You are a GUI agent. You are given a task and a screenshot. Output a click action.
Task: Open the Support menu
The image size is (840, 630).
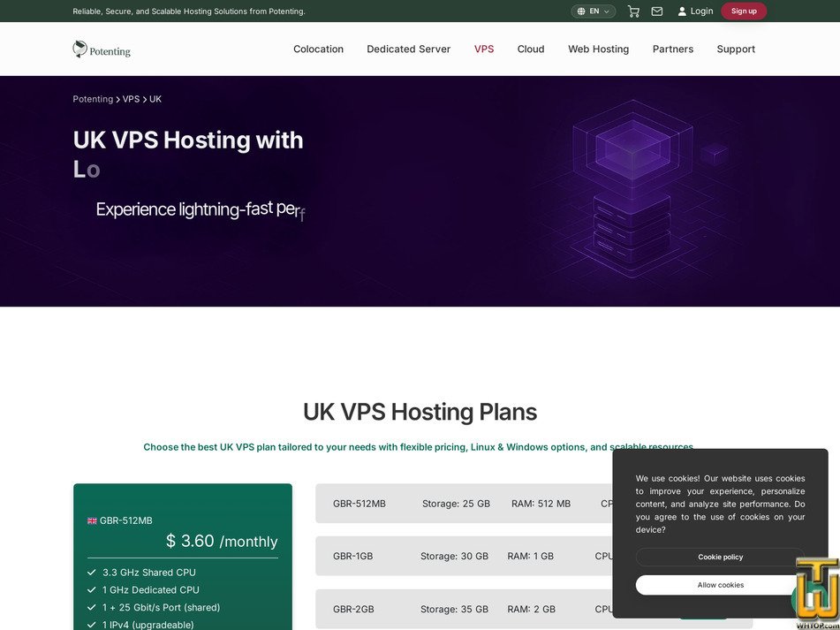pyautogui.click(x=736, y=49)
